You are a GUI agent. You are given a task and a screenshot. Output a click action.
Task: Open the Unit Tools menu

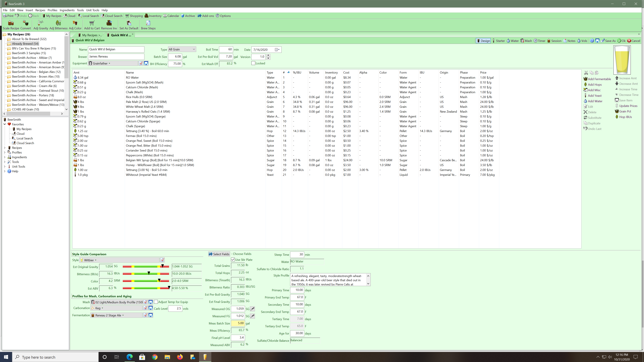(x=93, y=10)
